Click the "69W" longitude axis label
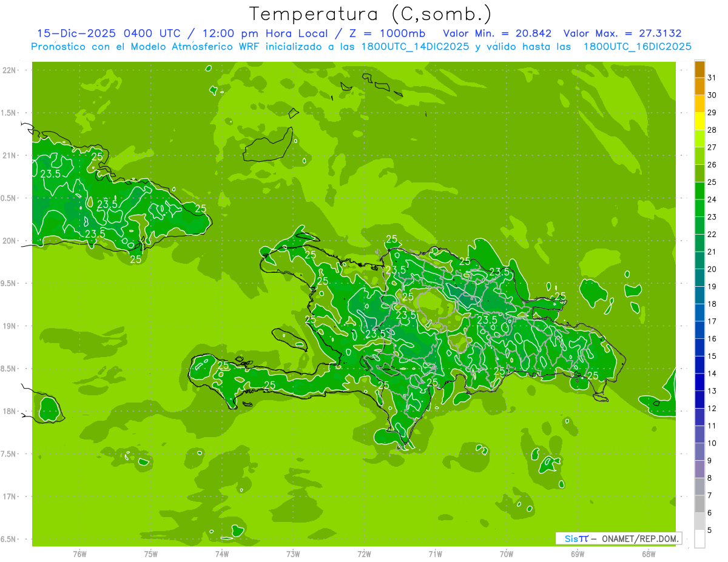This screenshot has width=728, height=562. point(578,554)
